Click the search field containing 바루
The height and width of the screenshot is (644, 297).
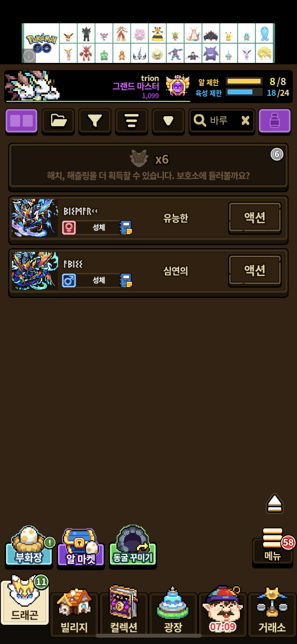click(222, 121)
